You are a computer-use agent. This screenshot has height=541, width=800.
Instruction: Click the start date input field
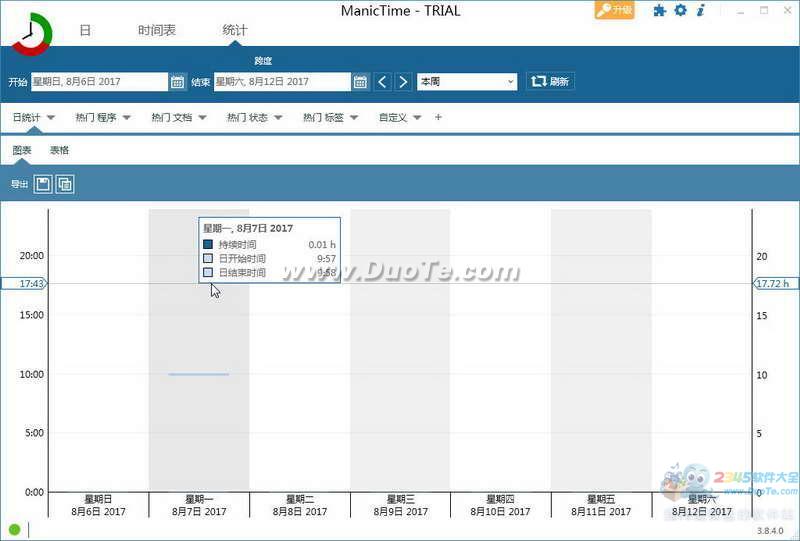(x=98, y=82)
